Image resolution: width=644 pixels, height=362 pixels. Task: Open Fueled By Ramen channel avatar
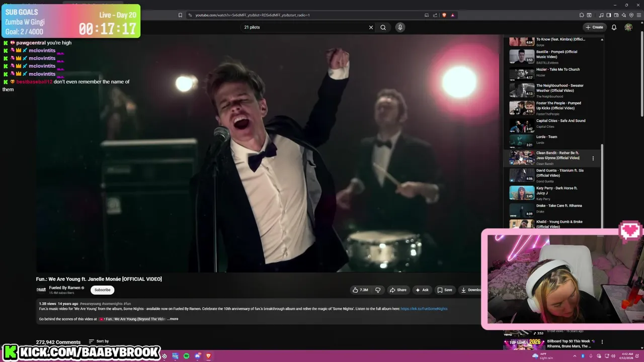coord(41,290)
